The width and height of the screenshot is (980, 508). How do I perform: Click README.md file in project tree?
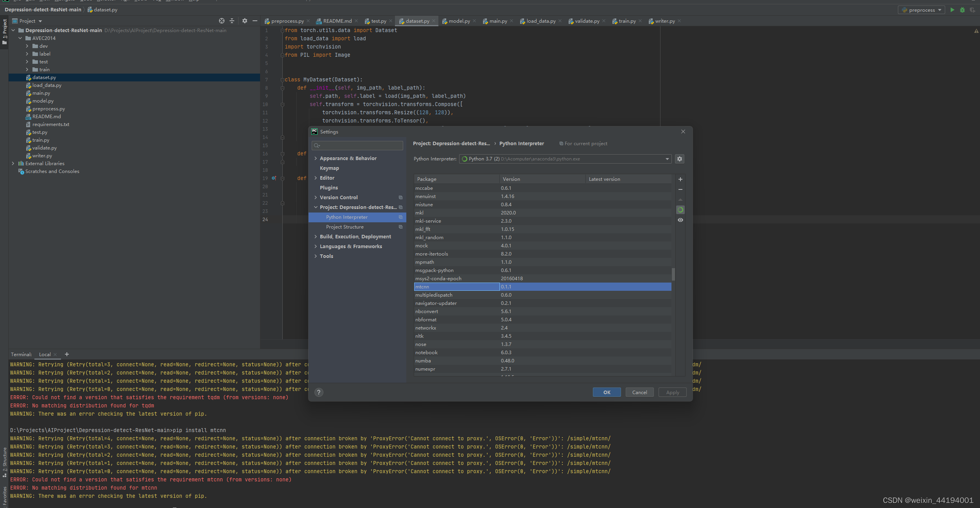46,117
